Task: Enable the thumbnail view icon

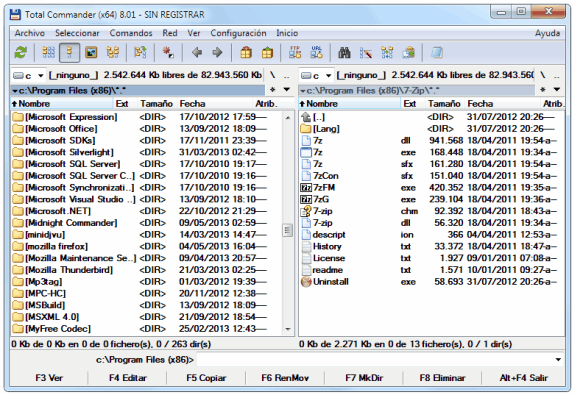Action: coord(91,53)
